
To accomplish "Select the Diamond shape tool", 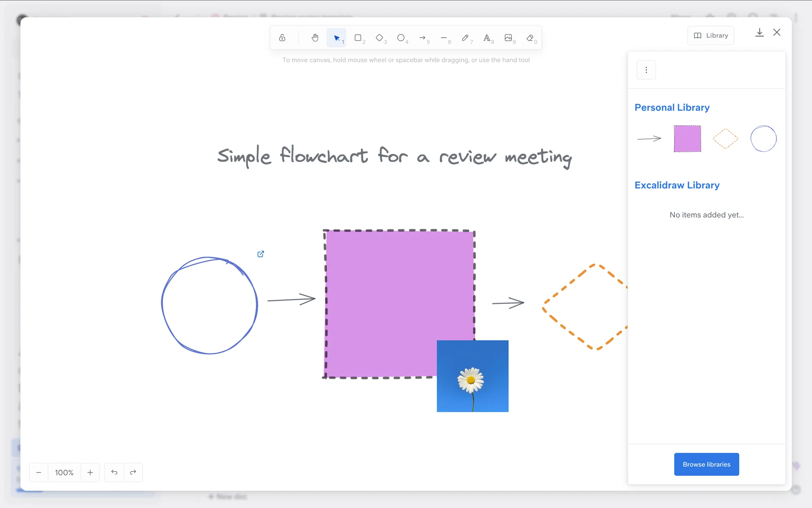I will pyautogui.click(x=380, y=38).
